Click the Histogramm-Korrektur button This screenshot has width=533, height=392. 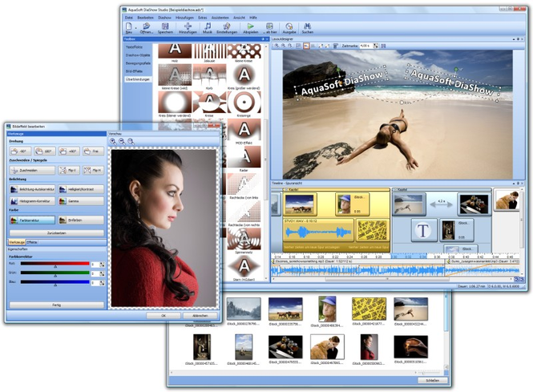click(x=32, y=201)
